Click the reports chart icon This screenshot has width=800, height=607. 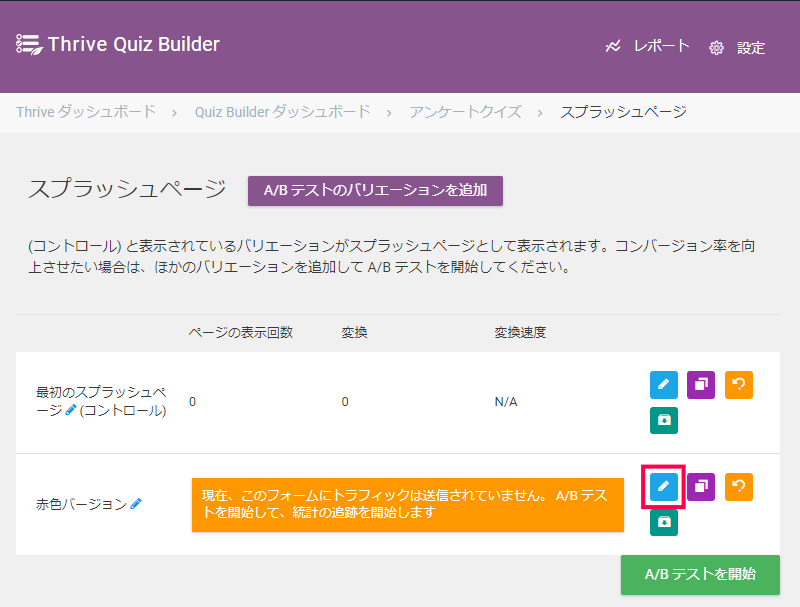point(613,46)
